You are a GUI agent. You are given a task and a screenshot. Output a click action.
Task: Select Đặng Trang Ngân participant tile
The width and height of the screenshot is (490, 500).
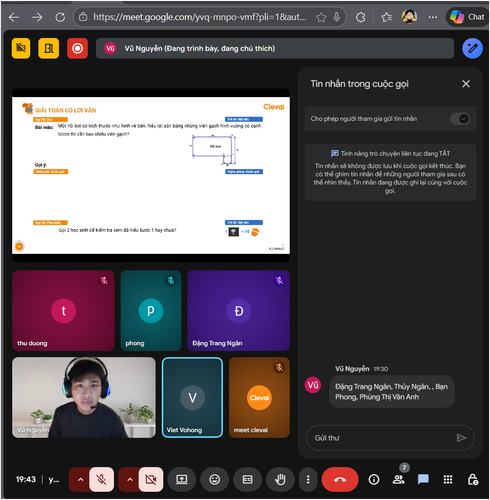pyautogui.click(x=238, y=311)
